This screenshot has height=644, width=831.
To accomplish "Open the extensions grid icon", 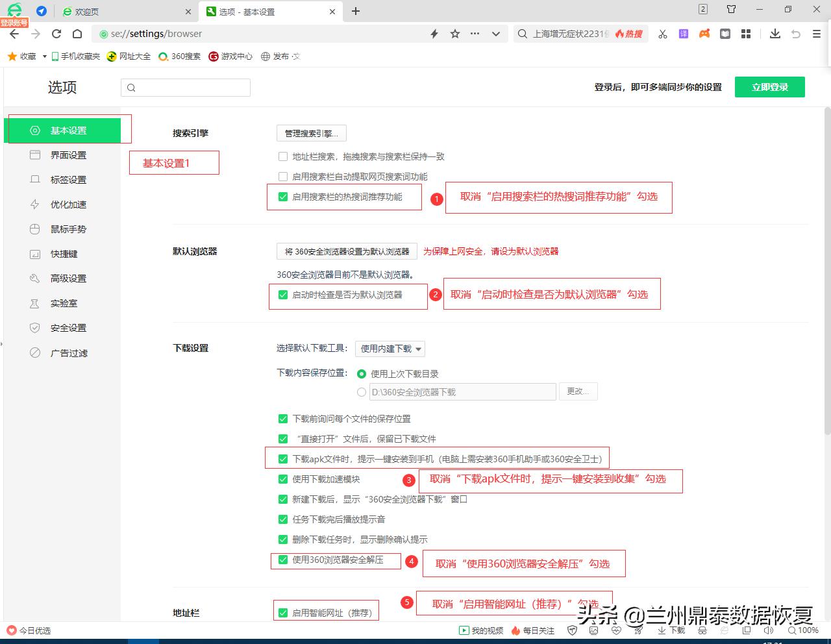I will tap(745, 33).
